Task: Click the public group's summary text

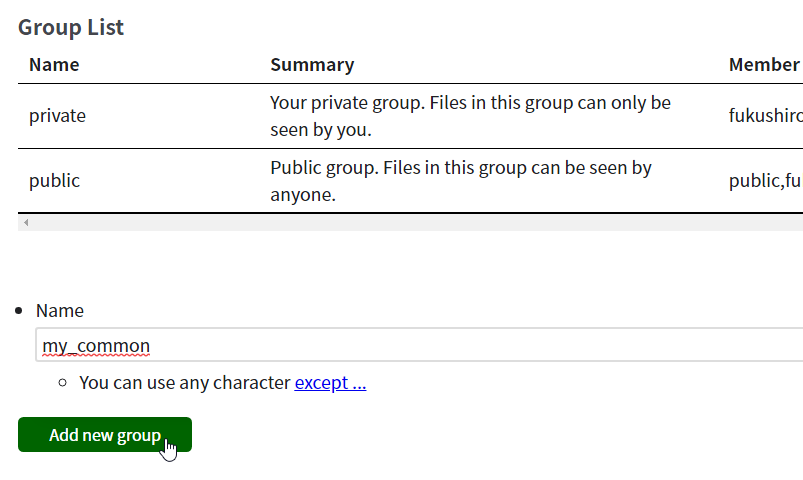Action: pos(461,181)
